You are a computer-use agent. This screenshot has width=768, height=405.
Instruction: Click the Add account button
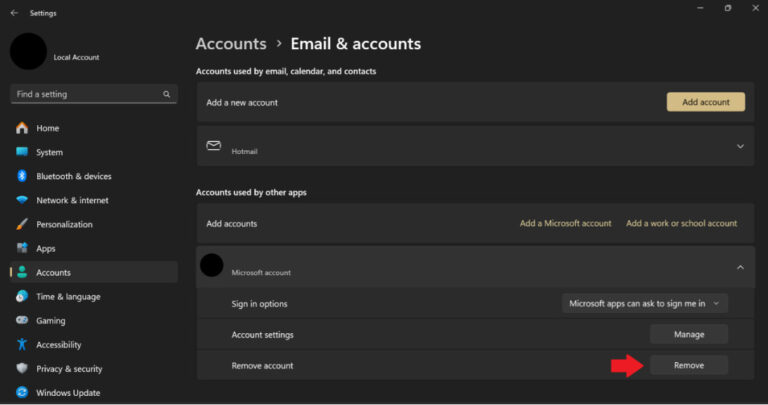[x=706, y=102]
